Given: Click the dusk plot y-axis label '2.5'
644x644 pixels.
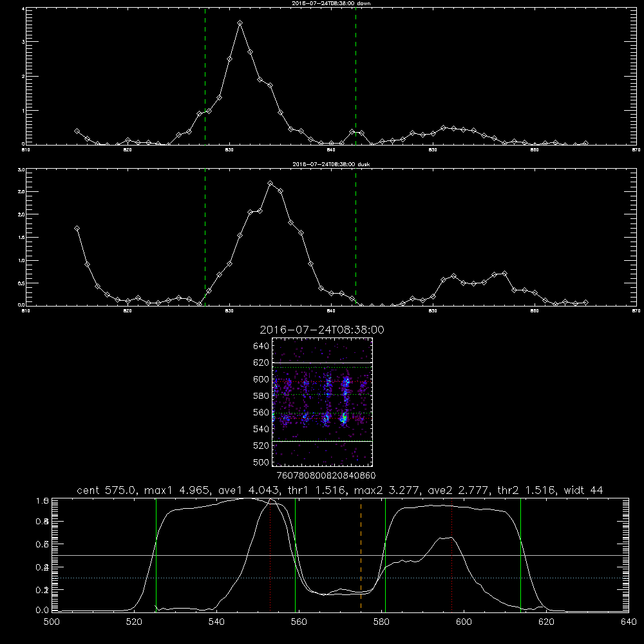Looking at the screenshot, I should [21, 192].
